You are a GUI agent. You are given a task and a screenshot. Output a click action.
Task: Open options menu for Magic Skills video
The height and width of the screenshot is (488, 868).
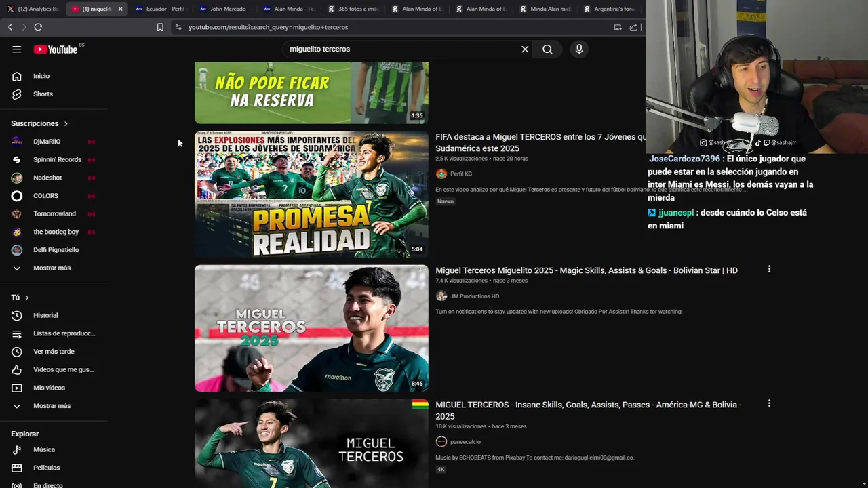769,269
